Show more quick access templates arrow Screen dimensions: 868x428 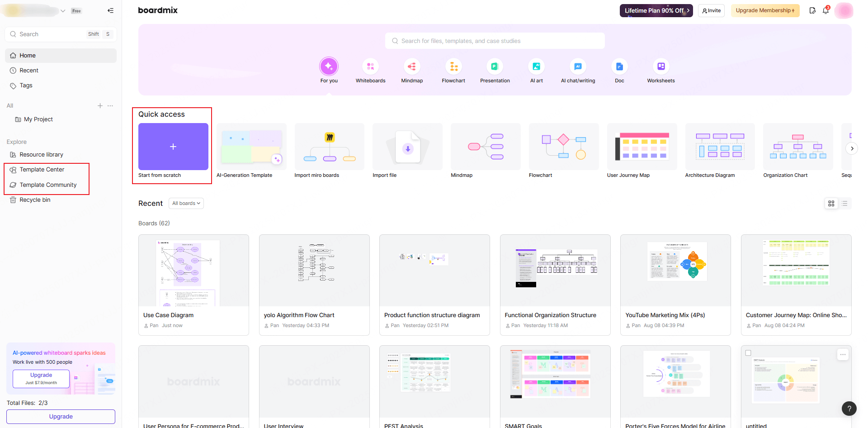tap(852, 148)
